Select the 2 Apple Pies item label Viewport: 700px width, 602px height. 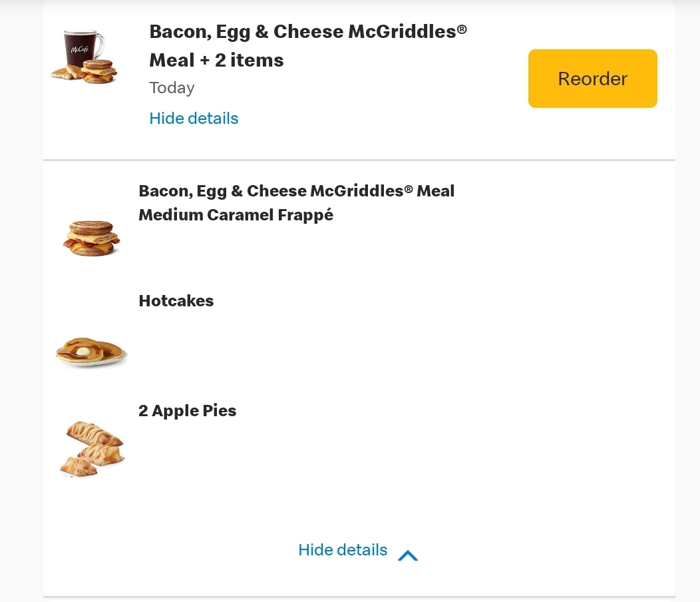[187, 411]
